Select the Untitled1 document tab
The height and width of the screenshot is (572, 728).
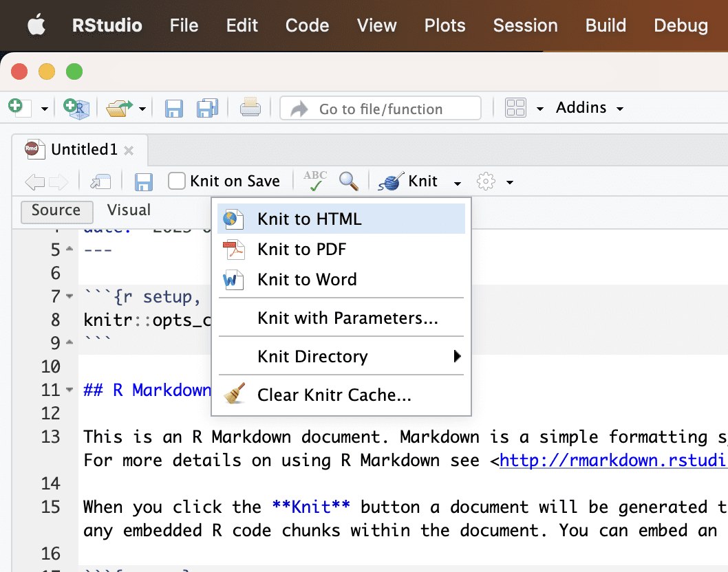coord(80,150)
